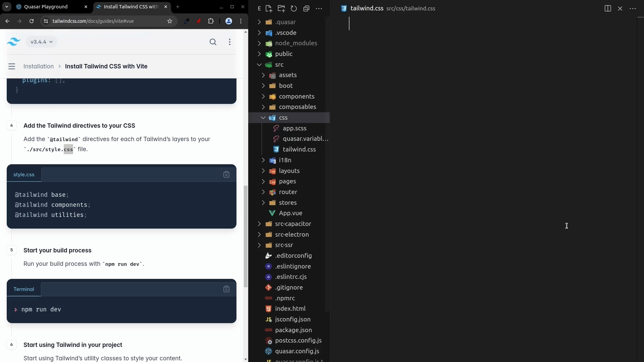Open App.vue from the file tree
Image resolution: width=644 pixels, height=362 pixels.
(290, 213)
